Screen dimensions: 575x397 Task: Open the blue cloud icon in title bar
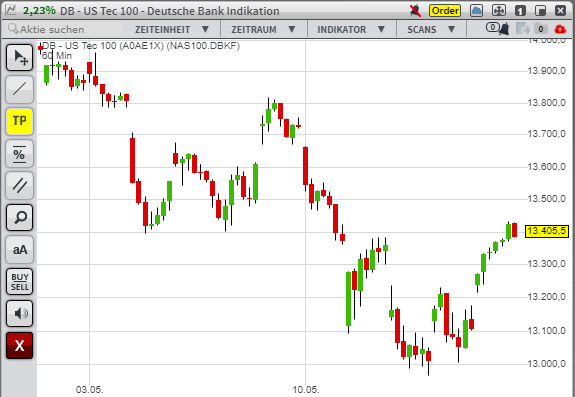click(x=476, y=11)
